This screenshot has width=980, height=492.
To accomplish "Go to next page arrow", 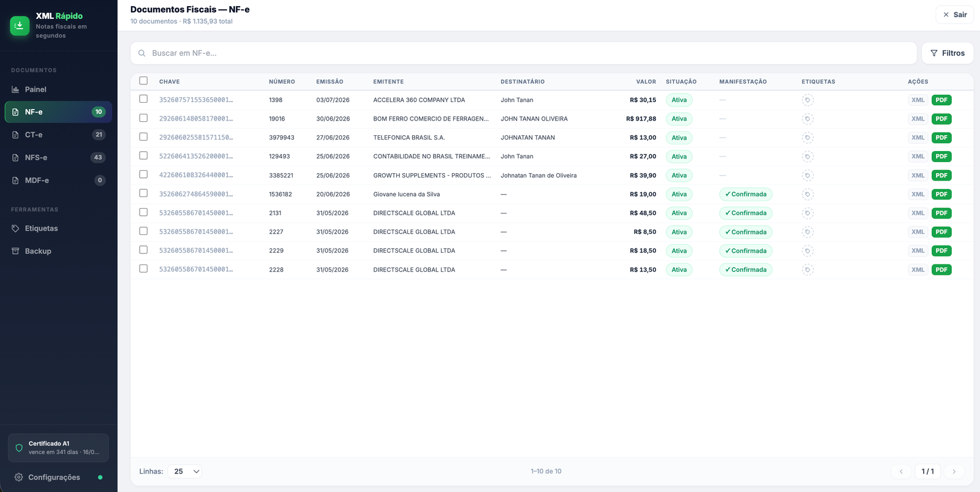I will click(x=954, y=471).
